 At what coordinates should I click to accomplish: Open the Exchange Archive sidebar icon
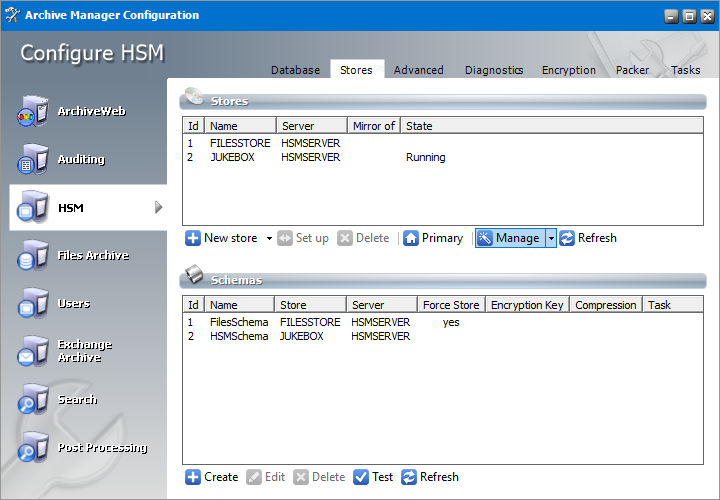32,352
